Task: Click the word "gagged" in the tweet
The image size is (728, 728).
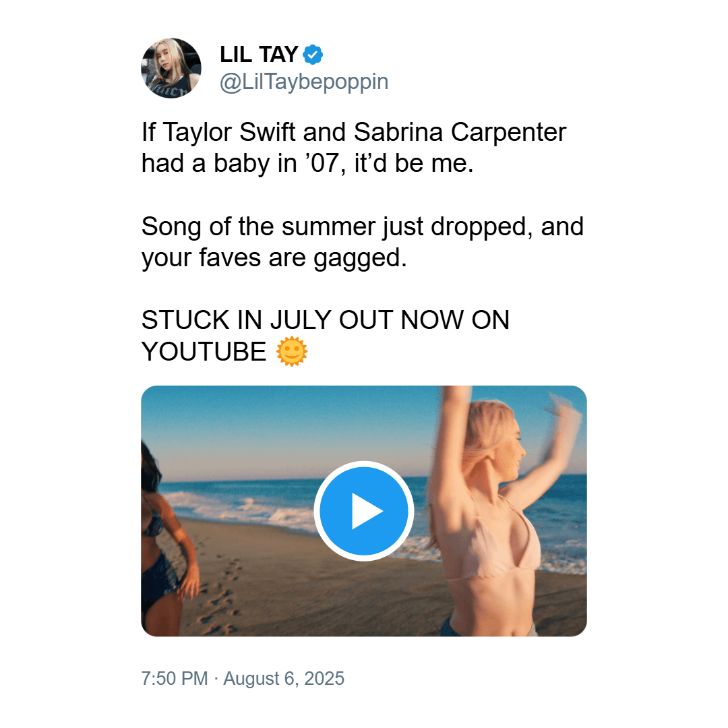Action: click(357, 259)
